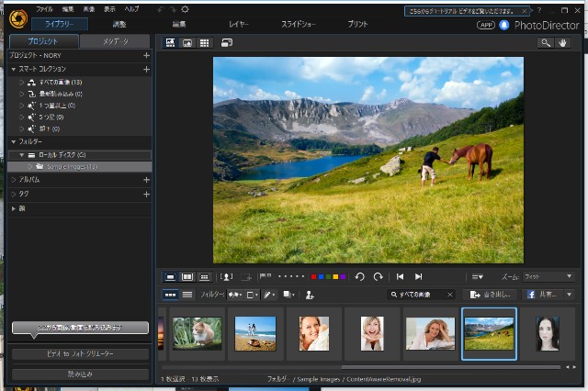This screenshot has width=588, height=391.
Task: Go to the previous photo arrow
Action: tap(400, 276)
